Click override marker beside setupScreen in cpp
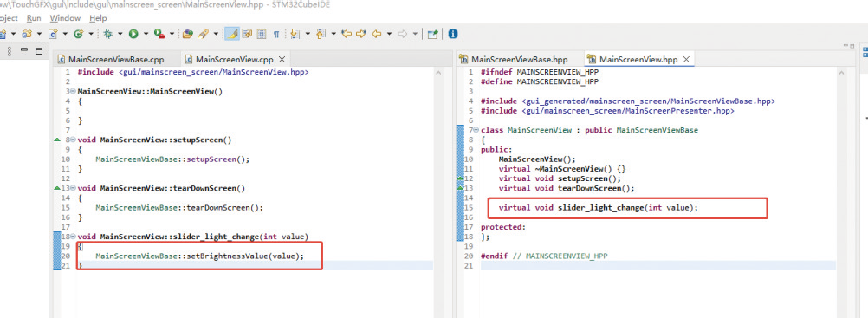 [56, 140]
